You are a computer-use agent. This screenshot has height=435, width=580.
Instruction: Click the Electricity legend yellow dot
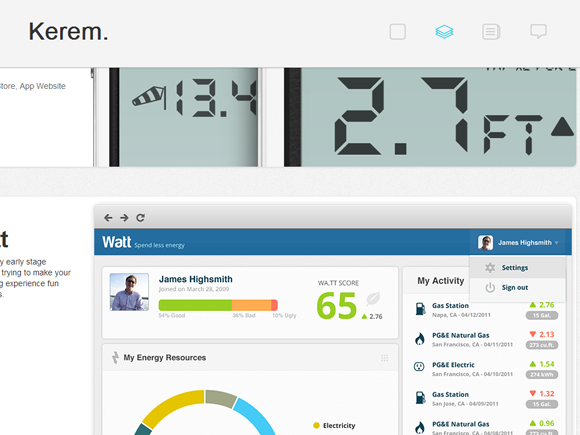point(316,425)
